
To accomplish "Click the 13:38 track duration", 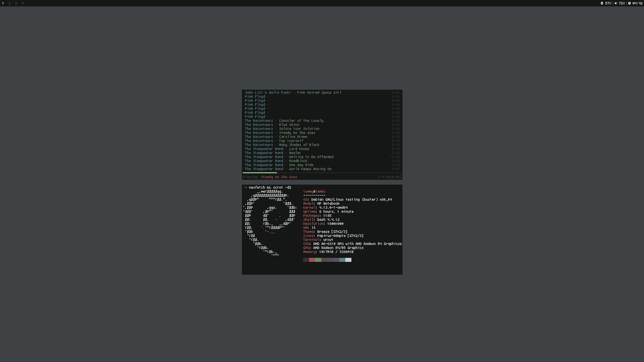I will [395, 157].
